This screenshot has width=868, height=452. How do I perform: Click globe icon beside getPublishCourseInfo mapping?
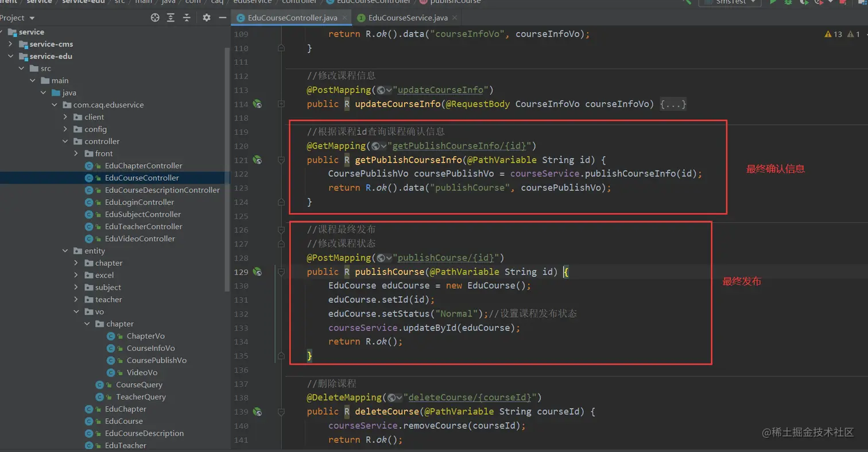pos(379,146)
